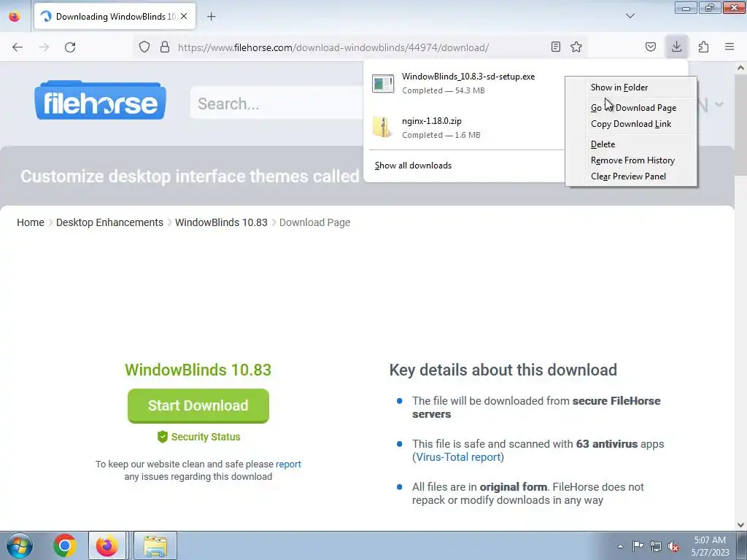
Task: Click WindowBlinds 10.83 green heading
Action: (x=198, y=370)
